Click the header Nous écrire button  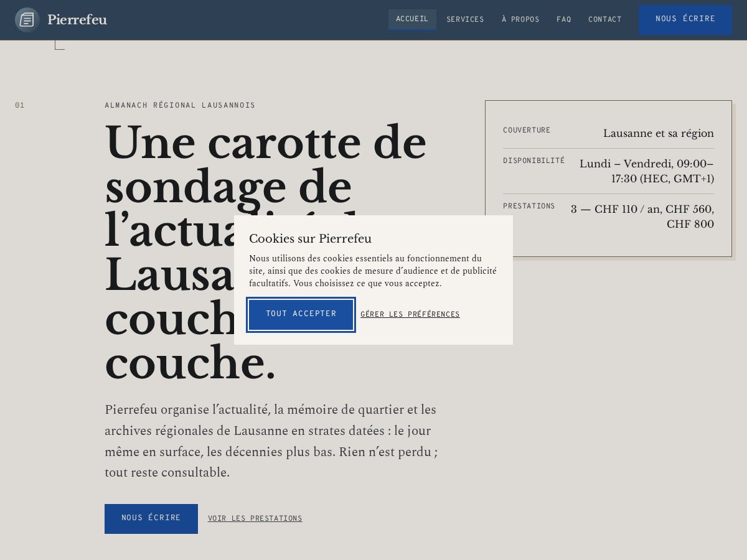(x=685, y=19)
